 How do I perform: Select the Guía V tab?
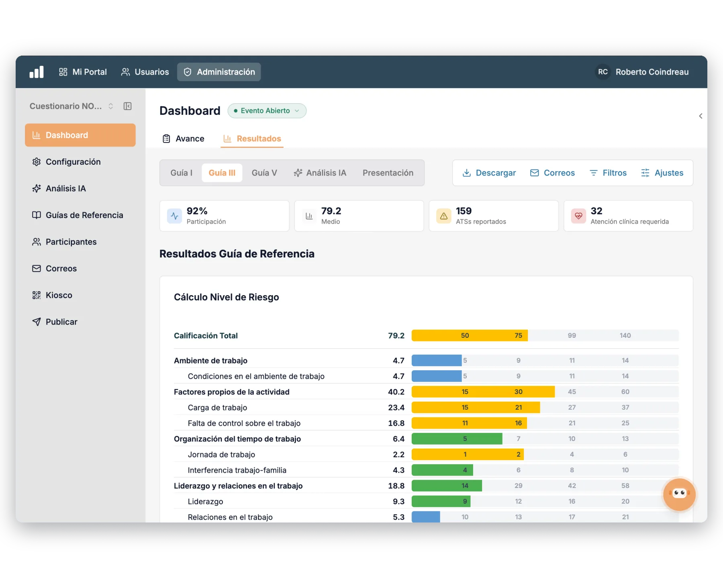[x=264, y=173]
